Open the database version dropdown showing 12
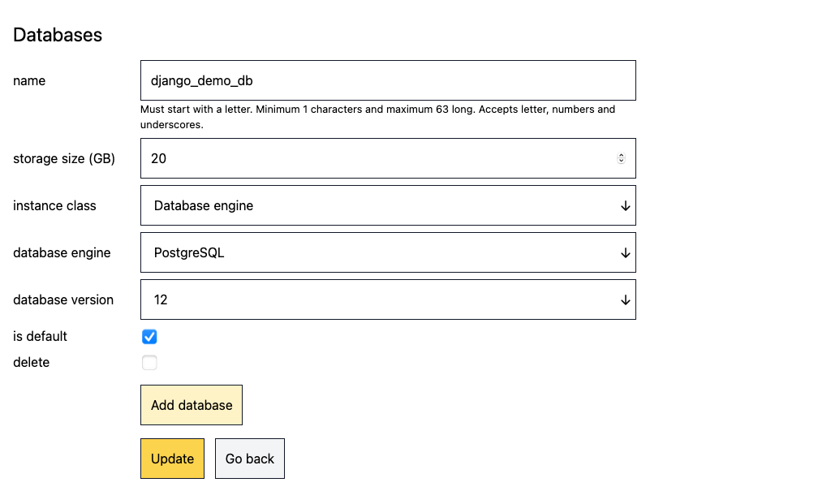Screen dimensions: 831x504 pos(388,300)
